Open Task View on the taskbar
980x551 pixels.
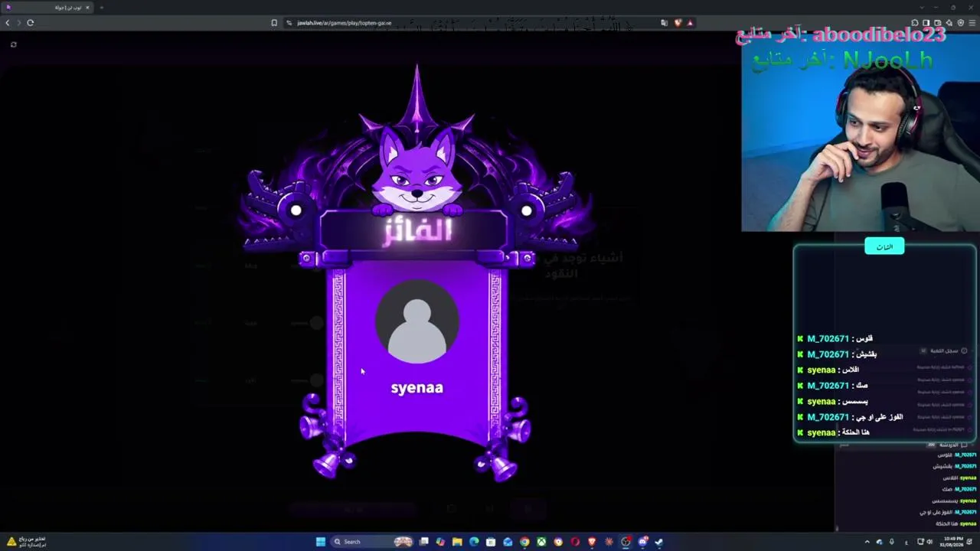(x=423, y=542)
